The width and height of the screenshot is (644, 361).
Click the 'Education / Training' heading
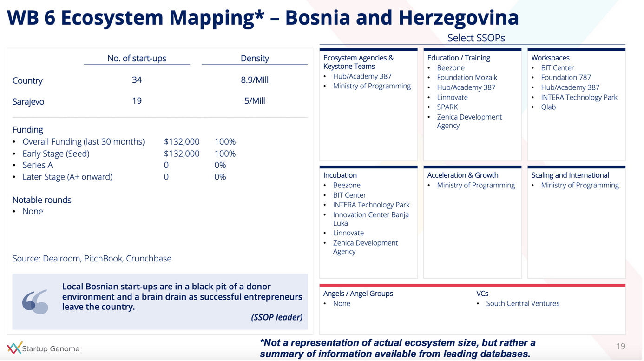click(459, 58)
